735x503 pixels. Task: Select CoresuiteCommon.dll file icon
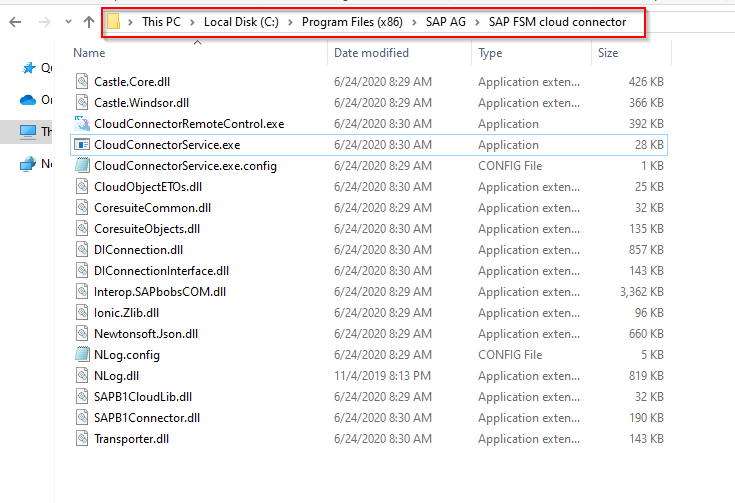pos(82,207)
